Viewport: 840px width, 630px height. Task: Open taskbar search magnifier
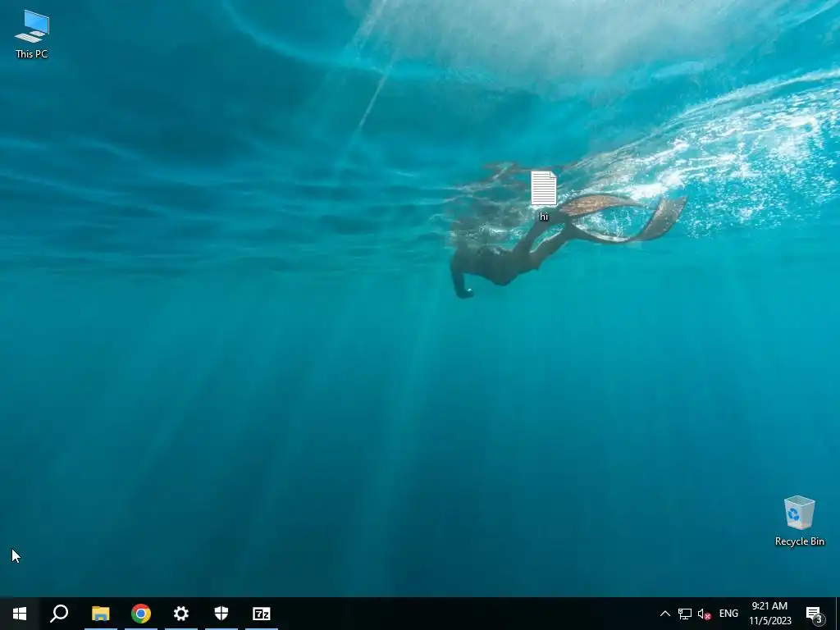tap(59, 614)
